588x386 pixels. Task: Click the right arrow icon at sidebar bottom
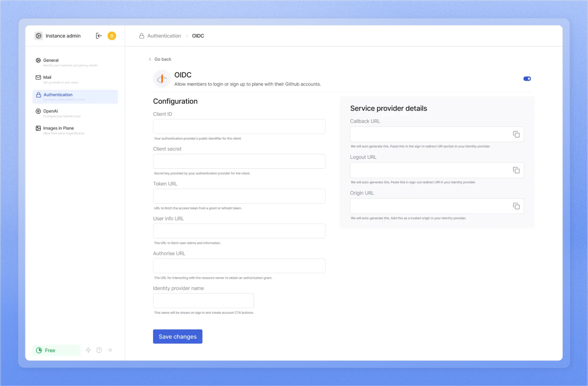(110, 350)
